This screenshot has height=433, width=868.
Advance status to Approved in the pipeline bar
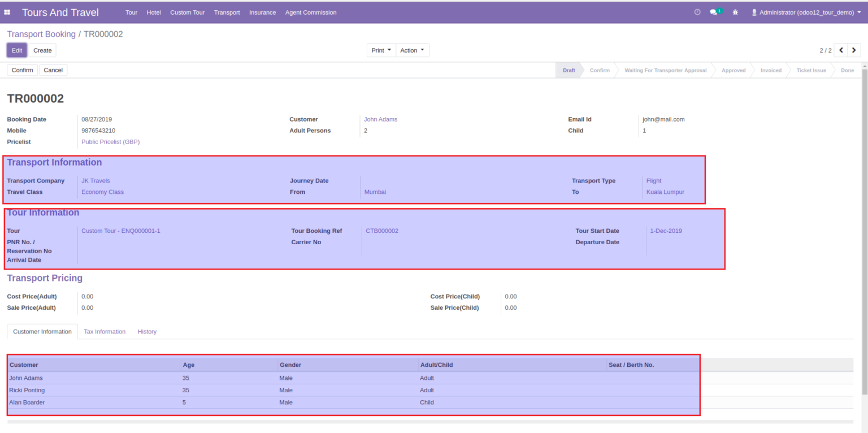click(x=733, y=70)
